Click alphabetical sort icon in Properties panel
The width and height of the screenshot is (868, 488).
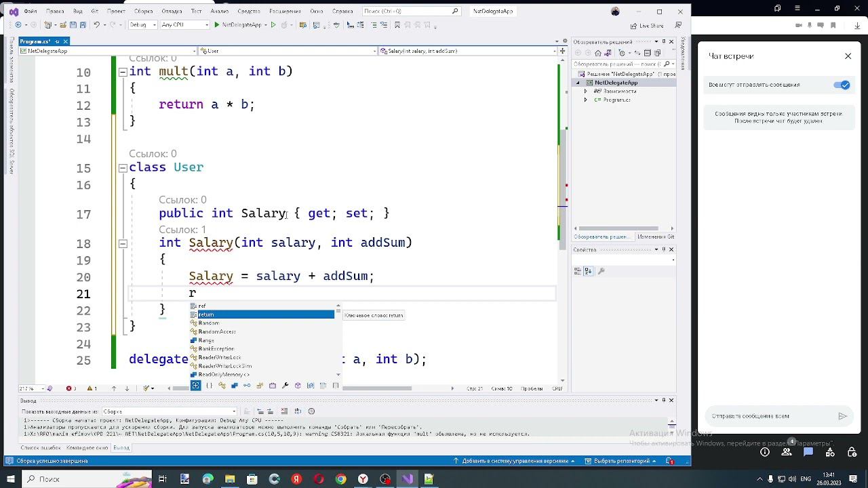[x=589, y=271]
